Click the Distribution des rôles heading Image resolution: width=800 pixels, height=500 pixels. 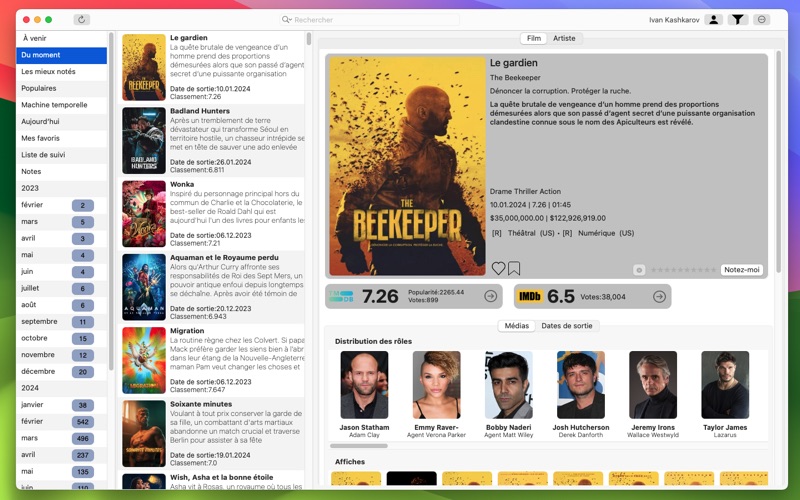click(373, 341)
